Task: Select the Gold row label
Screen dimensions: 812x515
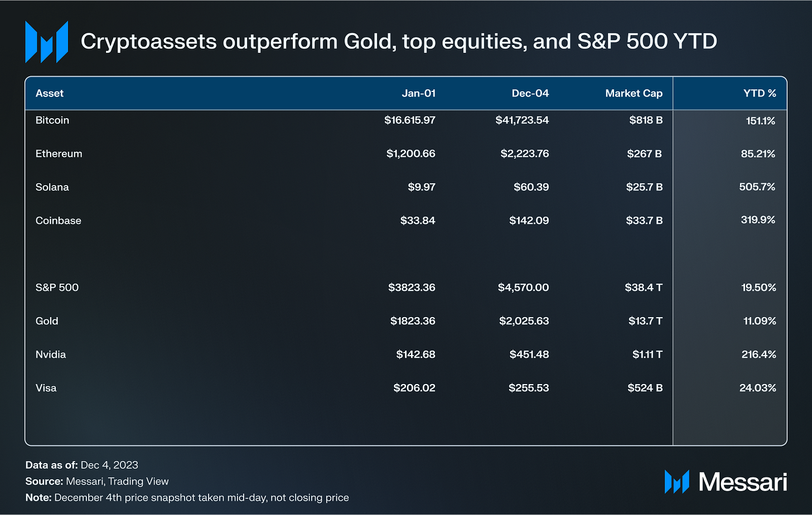Action: [47, 321]
